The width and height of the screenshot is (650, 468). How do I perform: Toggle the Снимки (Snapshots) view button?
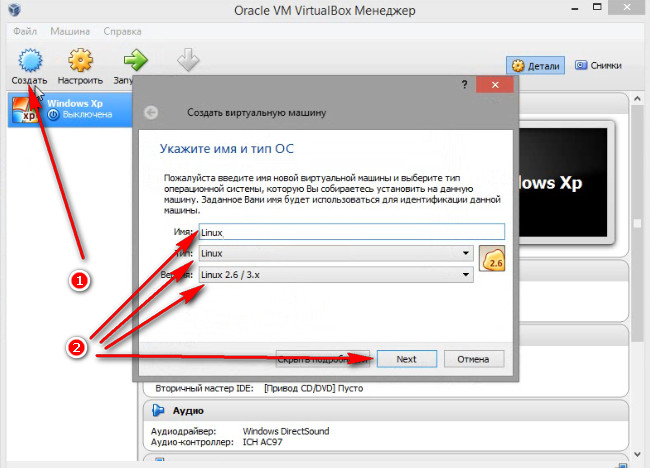(597, 65)
